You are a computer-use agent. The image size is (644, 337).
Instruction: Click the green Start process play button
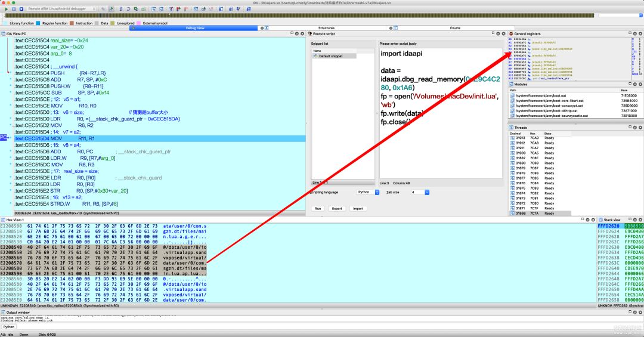6,10
